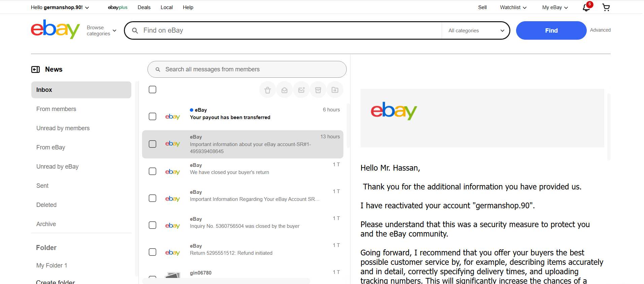The height and width of the screenshot is (284, 644).
Task: Expand the All categories dropdown
Action: (x=476, y=31)
